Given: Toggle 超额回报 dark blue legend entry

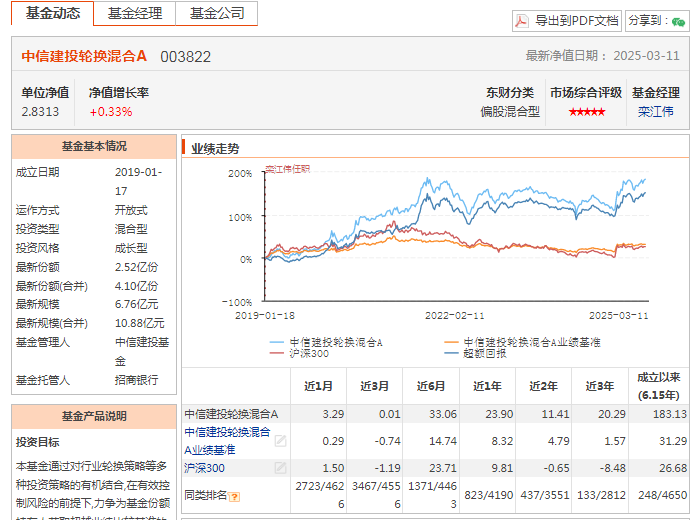Looking at the screenshot, I should point(475,353).
